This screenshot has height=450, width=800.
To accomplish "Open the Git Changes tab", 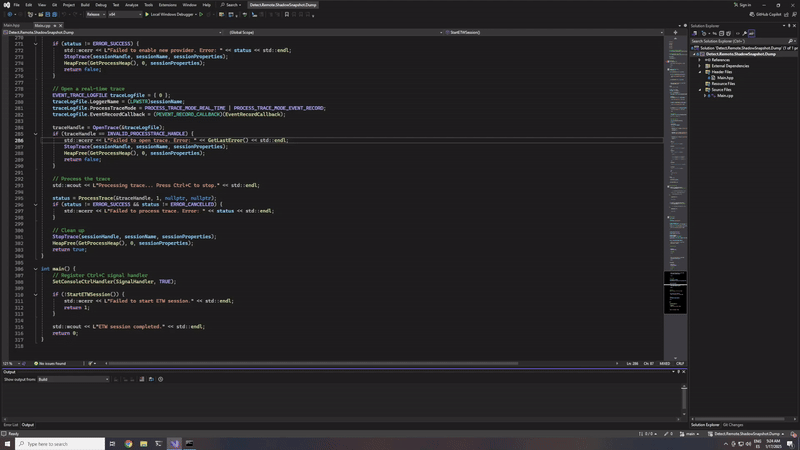I will [732, 424].
